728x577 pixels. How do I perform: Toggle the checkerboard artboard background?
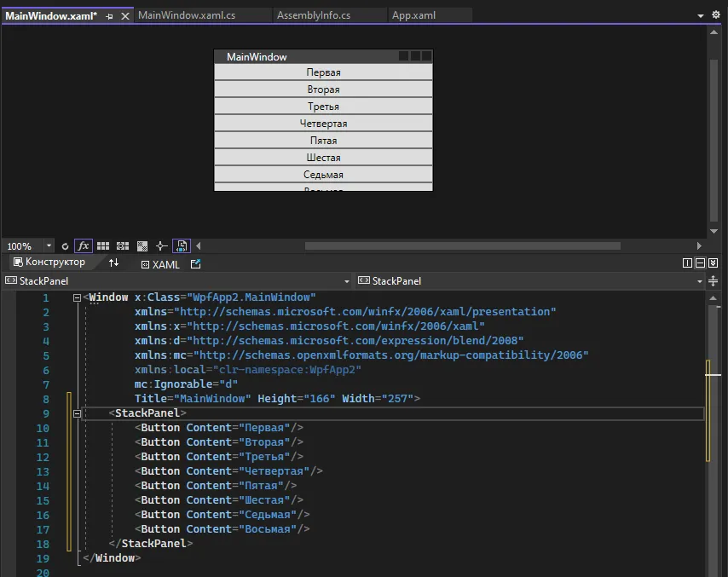click(x=142, y=246)
